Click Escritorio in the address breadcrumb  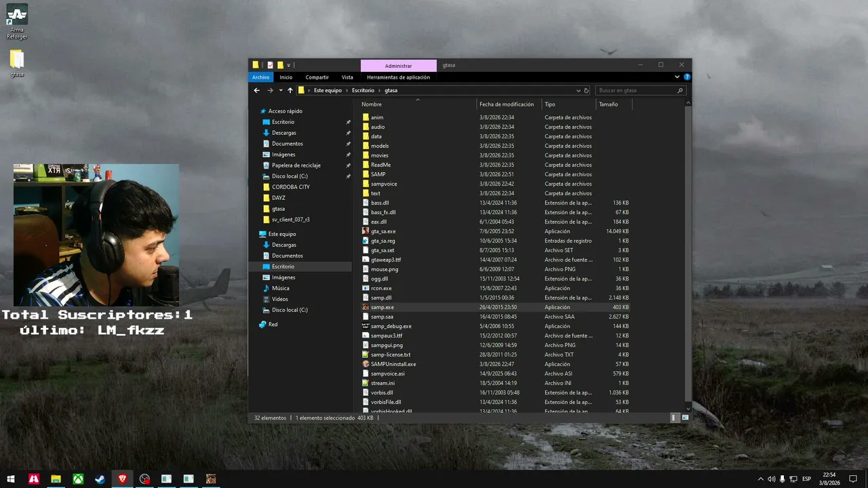click(x=363, y=90)
